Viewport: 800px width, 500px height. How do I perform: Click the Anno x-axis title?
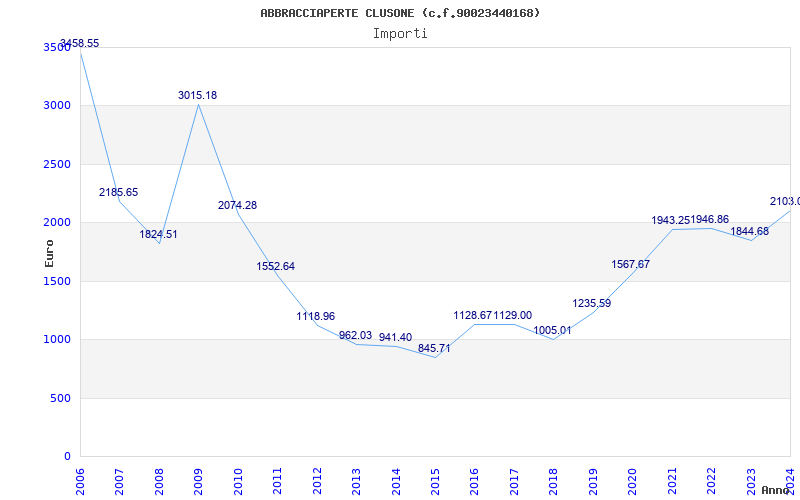tap(776, 490)
